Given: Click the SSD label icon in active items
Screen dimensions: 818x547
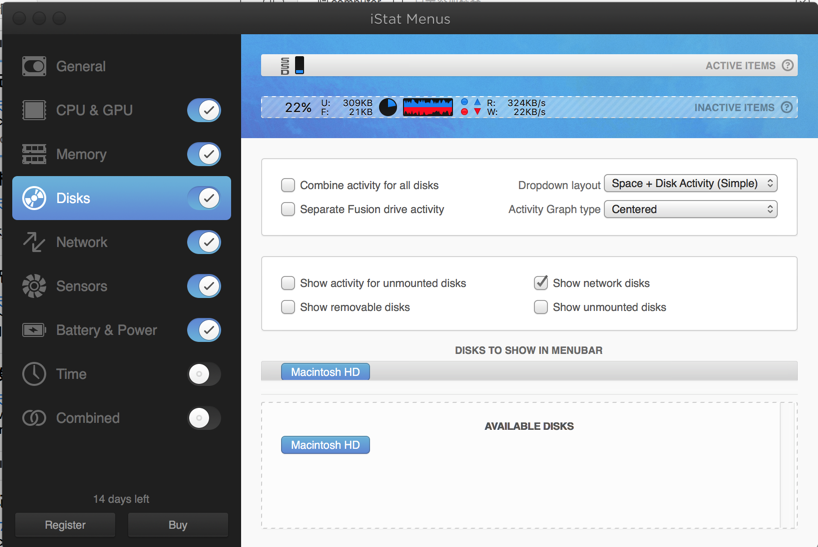Looking at the screenshot, I should pos(285,66).
